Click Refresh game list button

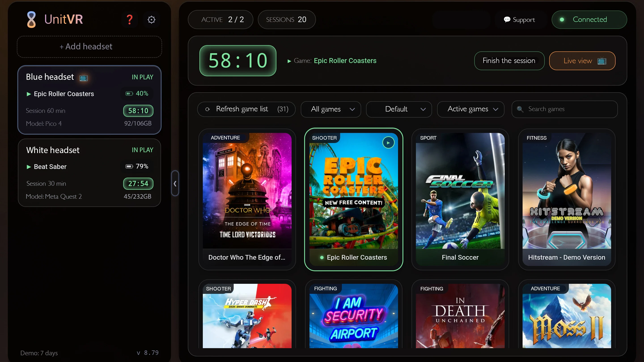click(246, 109)
